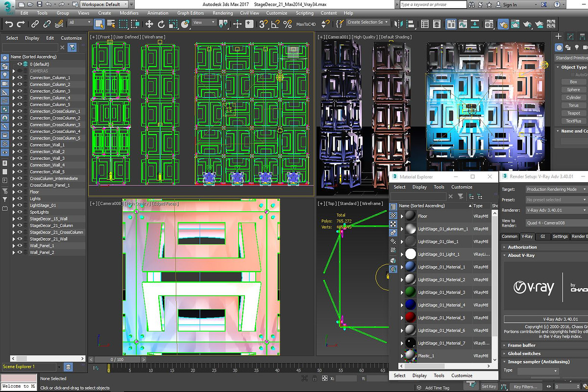588x392 pixels.
Task: Toggle visibility of SpotLights
Action: pos(20,212)
